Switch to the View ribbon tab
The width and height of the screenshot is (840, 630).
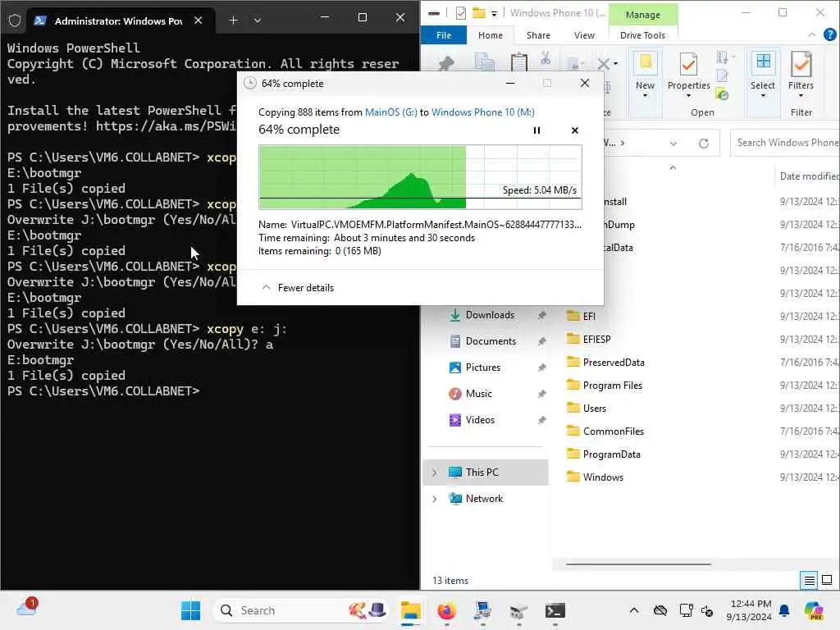584,35
